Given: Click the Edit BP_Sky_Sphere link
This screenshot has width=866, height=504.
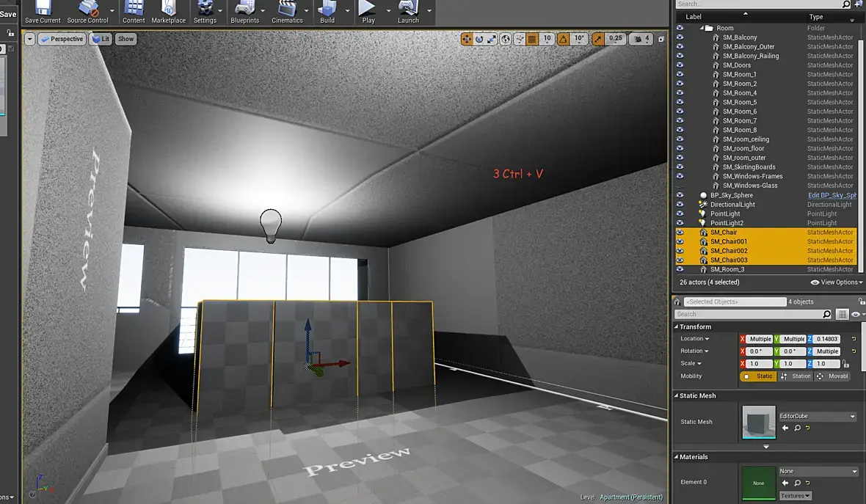Looking at the screenshot, I should pos(832,195).
